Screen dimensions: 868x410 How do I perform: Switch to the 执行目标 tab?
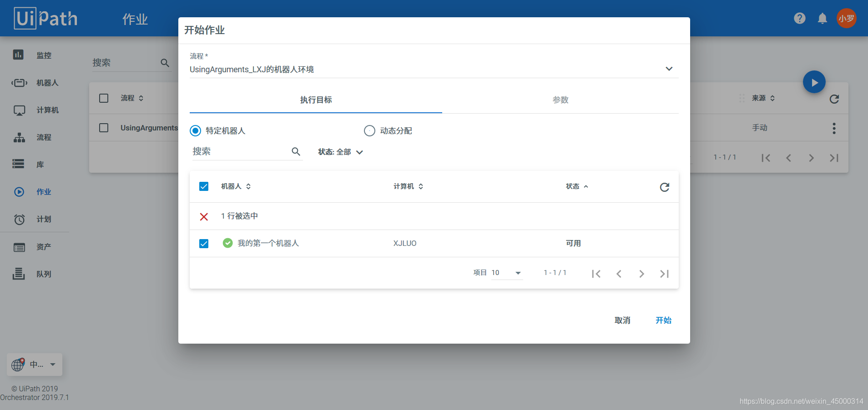(x=316, y=100)
